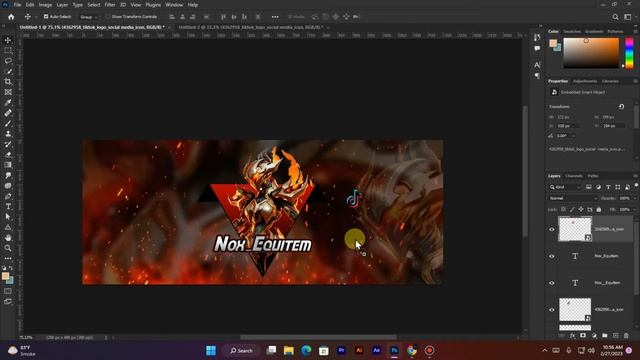The height and width of the screenshot is (360, 640).
Task: Select the Horizontal Type tool
Action: pos(8,207)
